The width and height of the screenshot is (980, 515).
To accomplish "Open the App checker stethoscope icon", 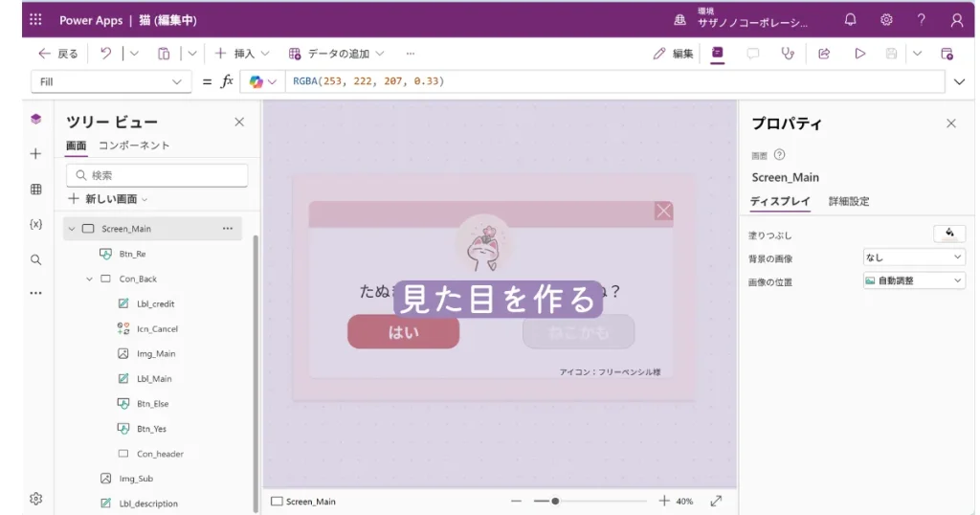I will 788,54.
